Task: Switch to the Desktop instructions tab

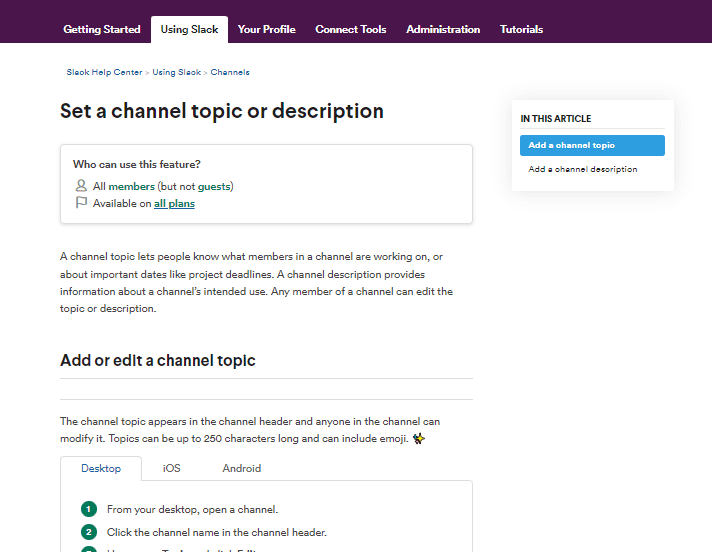Action: pos(101,468)
